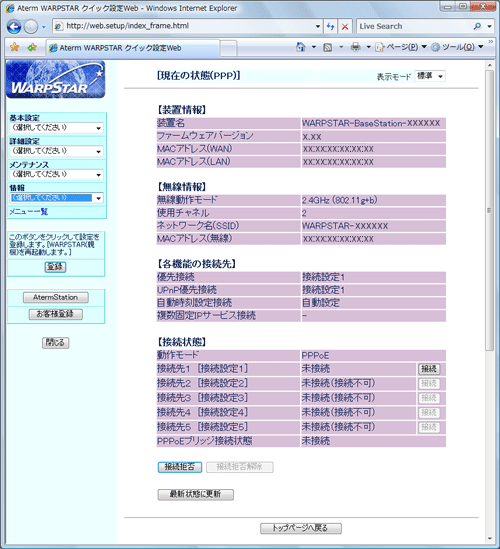This screenshot has width=500, height=549.
Task: Click the RSS Feeds icon
Action: pyautogui.click(x=327, y=47)
